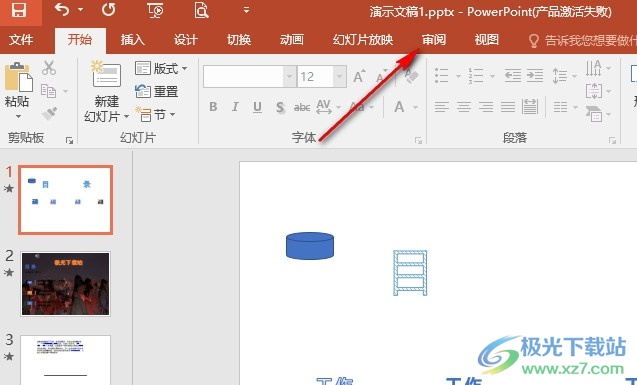Click 重置 (Reset) slide button
Viewport: 637px width, 385px height.
click(x=156, y=91)
